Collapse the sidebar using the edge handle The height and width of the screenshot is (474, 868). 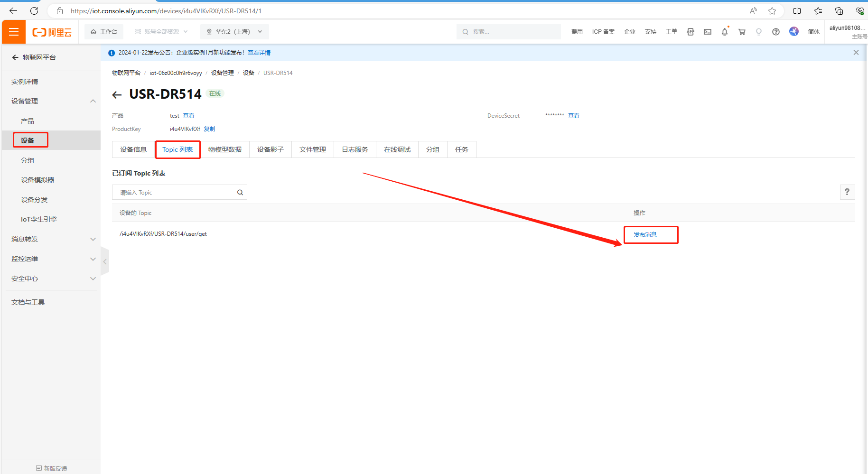[x=105, y=261]
